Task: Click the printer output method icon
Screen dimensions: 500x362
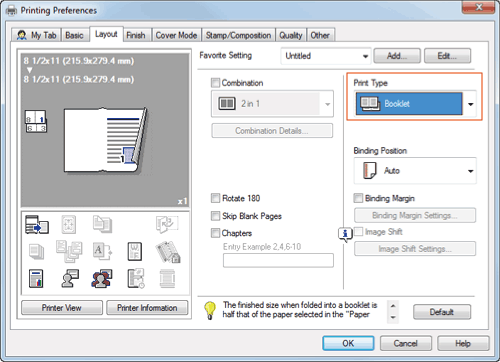Action: point(37,224)
